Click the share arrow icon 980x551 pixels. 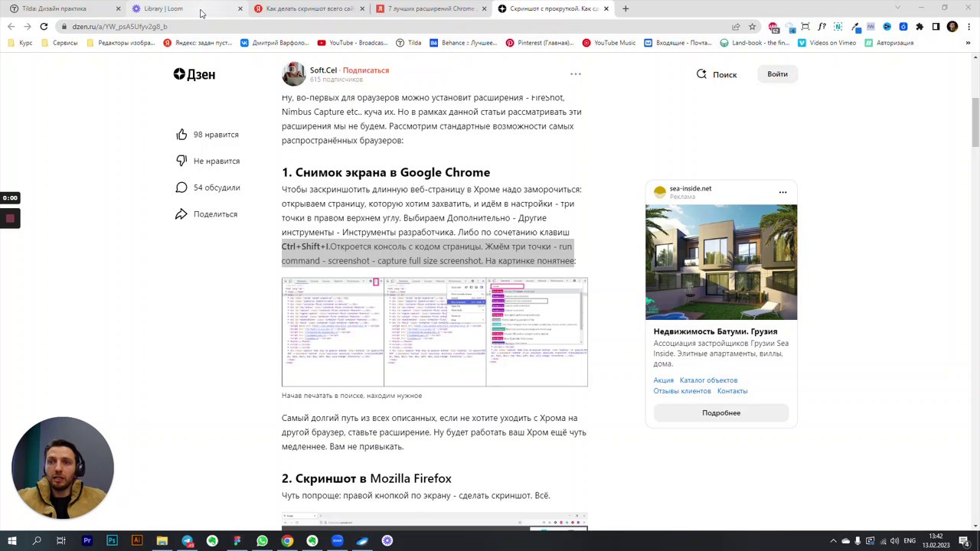(181, 214)
